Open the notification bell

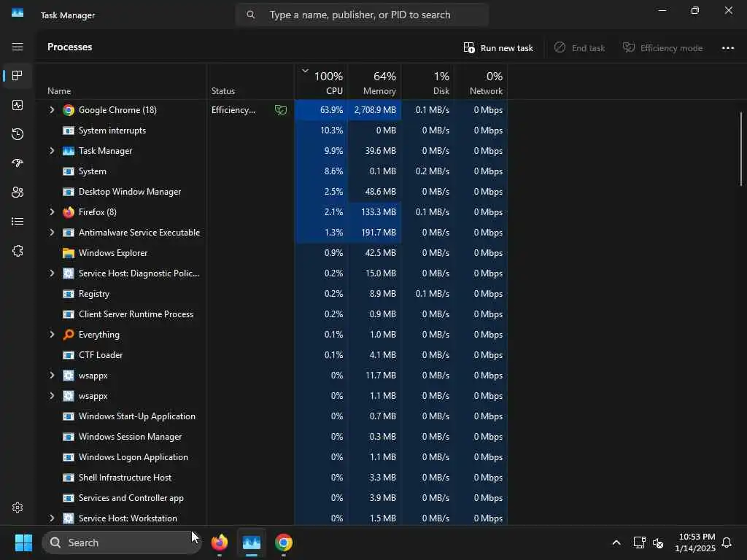[727, 542]
